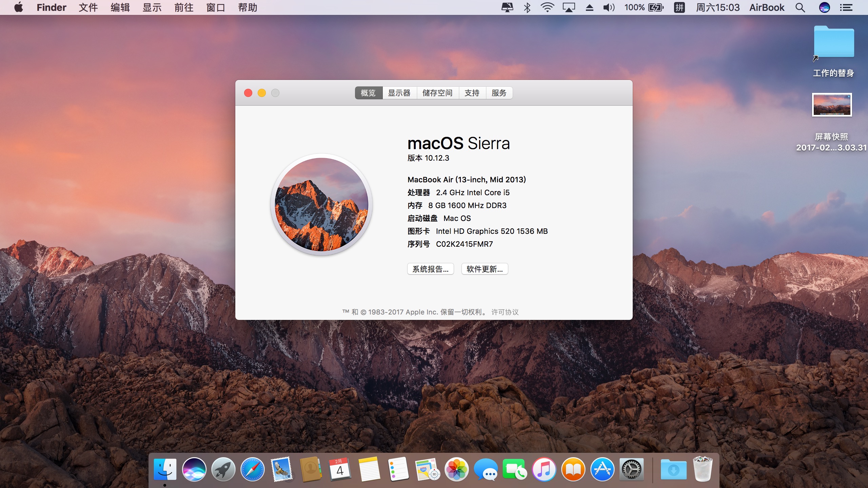Image resolution: width=868 pixels, height=488 pixels.
Task: Launch Safari from the Dock
Action: click(x=252, y=469)
